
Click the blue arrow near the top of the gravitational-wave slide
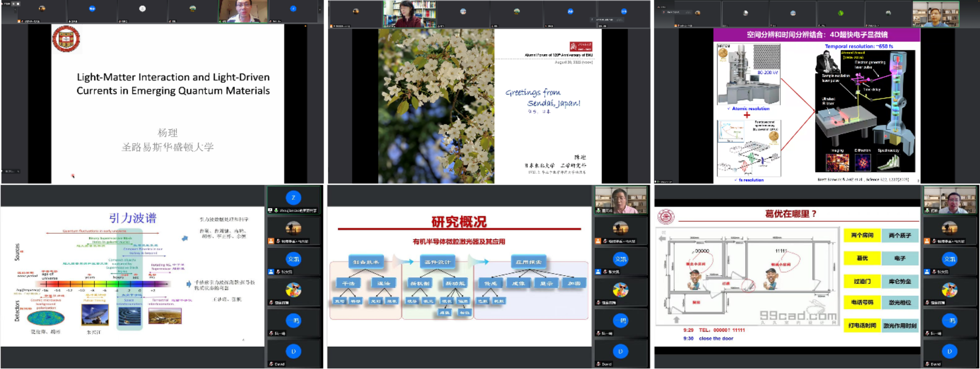(185, 238)
